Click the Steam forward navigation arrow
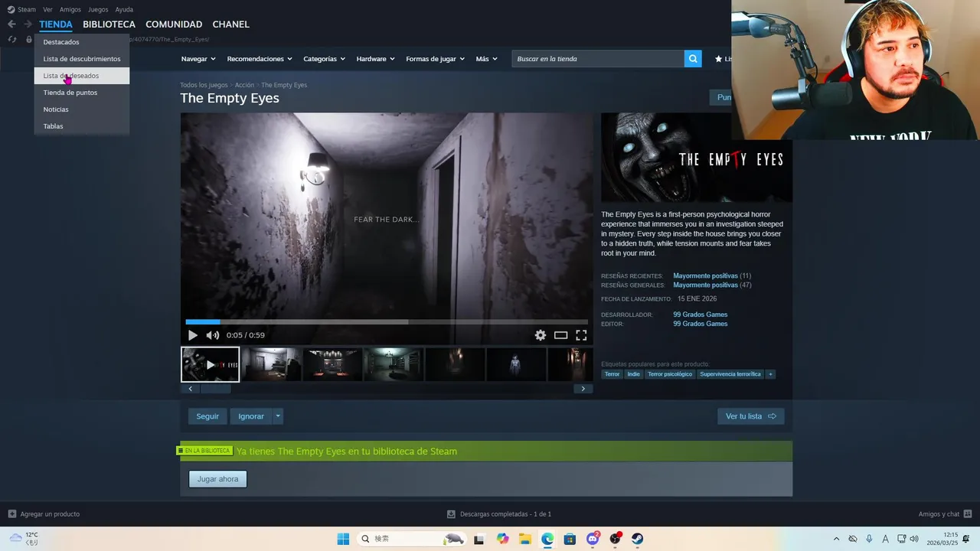This screenshot has width=980, height=551. [28, 24]
